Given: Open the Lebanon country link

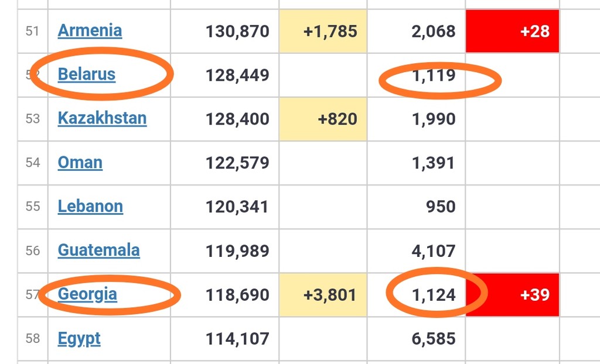Looking at the screenshot, I should 90,207.
